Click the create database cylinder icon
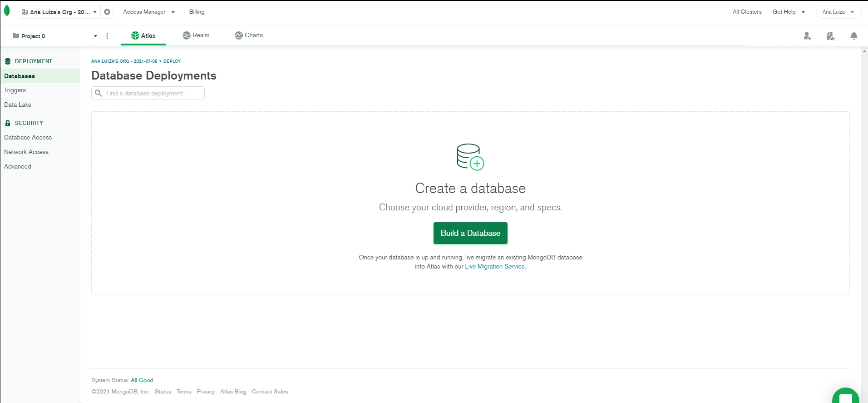 (x=470, y=157)
